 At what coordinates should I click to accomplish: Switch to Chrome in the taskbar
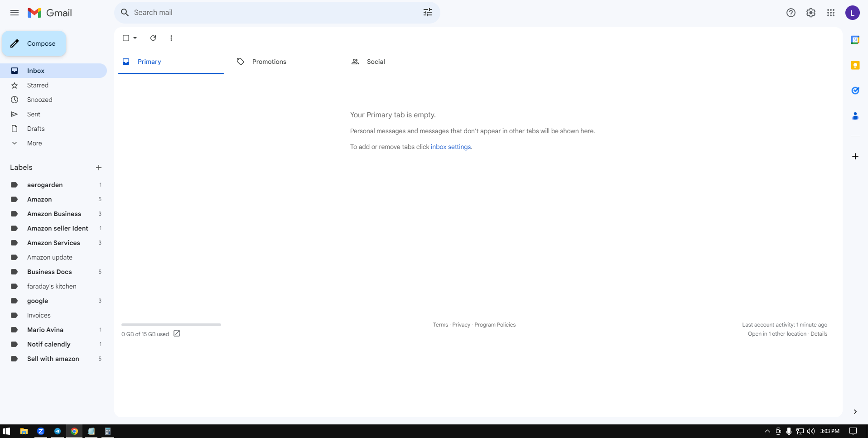74,431
